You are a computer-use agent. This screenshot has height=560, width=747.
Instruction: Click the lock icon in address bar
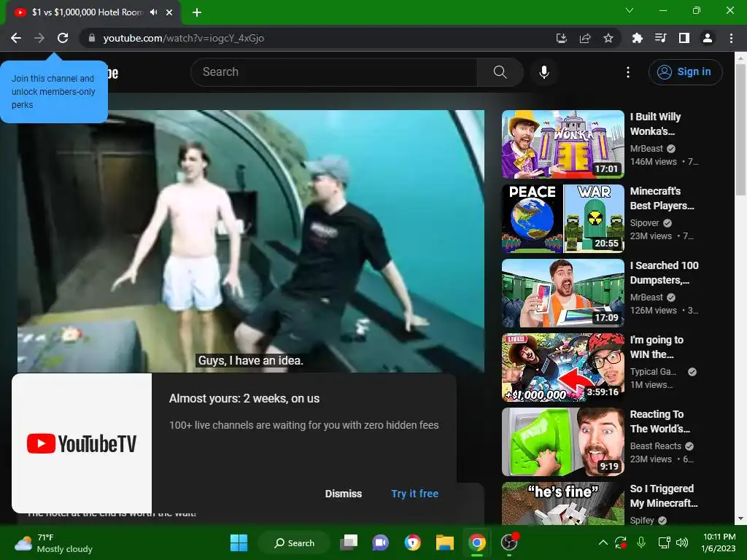[x=92, y=38]
